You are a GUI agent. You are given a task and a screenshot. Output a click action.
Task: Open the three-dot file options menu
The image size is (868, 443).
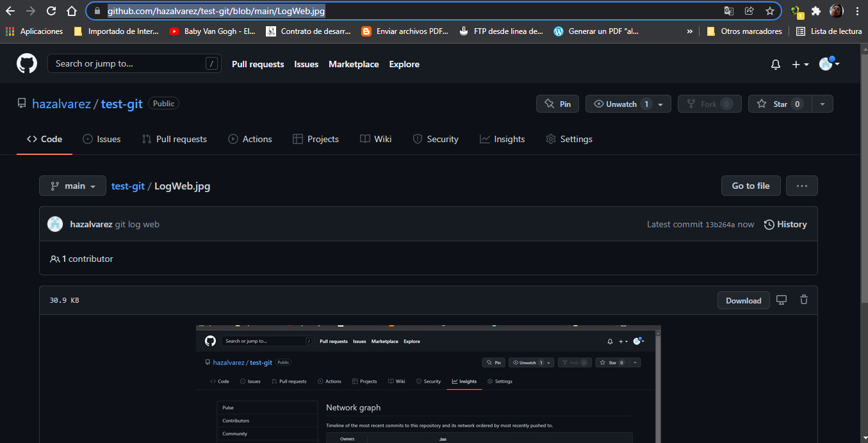[x=802, y=186]
